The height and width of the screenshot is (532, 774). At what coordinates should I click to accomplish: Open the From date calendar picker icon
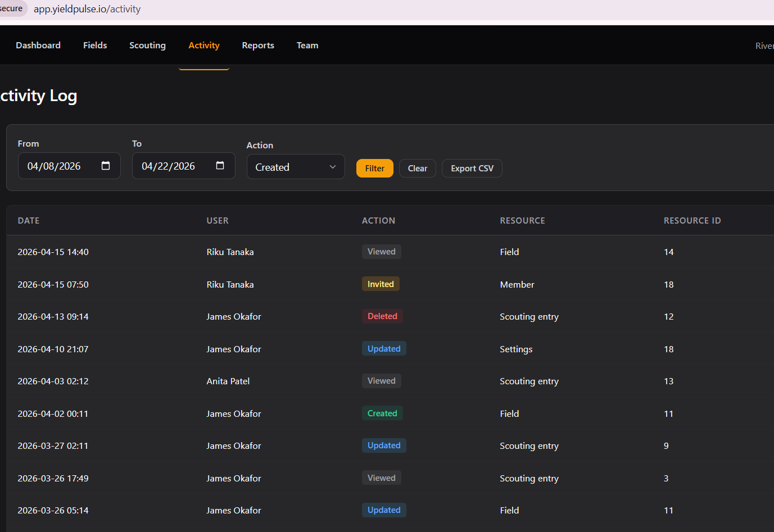106,166
